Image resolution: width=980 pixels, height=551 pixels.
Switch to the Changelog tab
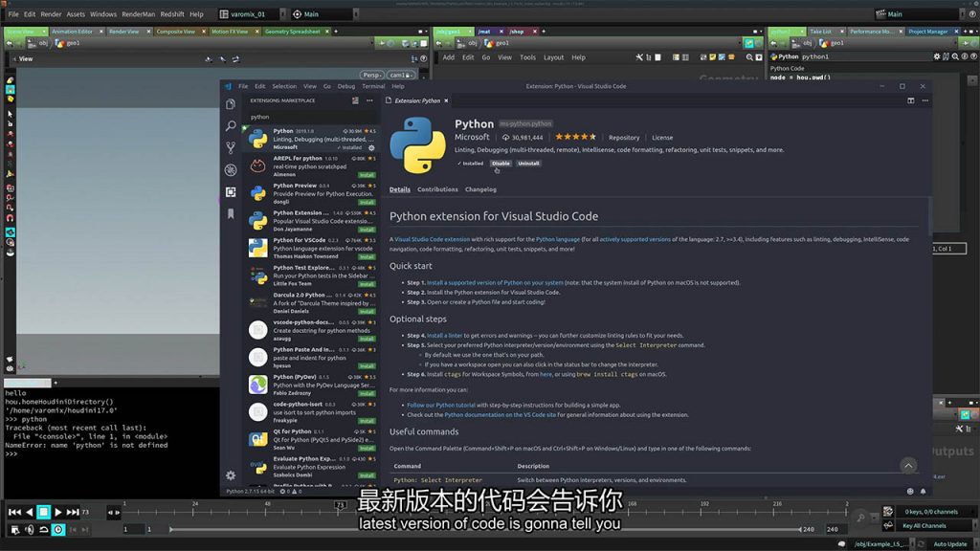(480, 189)
